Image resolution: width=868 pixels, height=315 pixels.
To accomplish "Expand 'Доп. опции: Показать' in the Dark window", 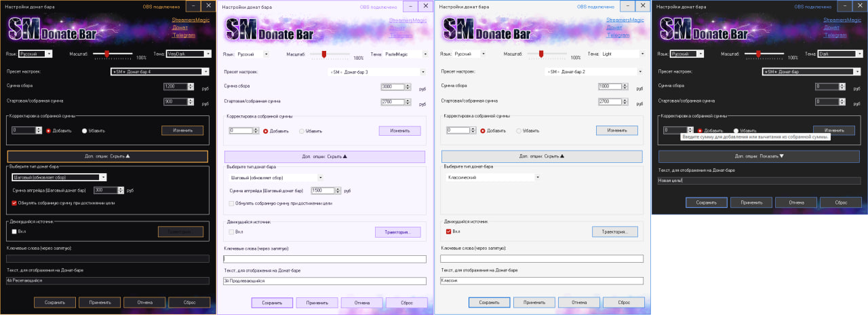I will 759,156.
